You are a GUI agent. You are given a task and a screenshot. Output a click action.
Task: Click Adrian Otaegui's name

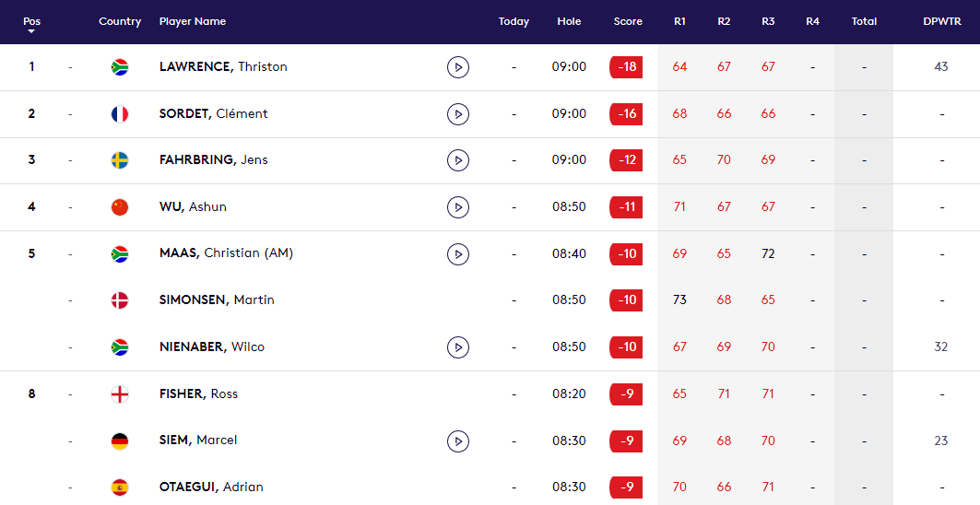[x=211, y=487]
